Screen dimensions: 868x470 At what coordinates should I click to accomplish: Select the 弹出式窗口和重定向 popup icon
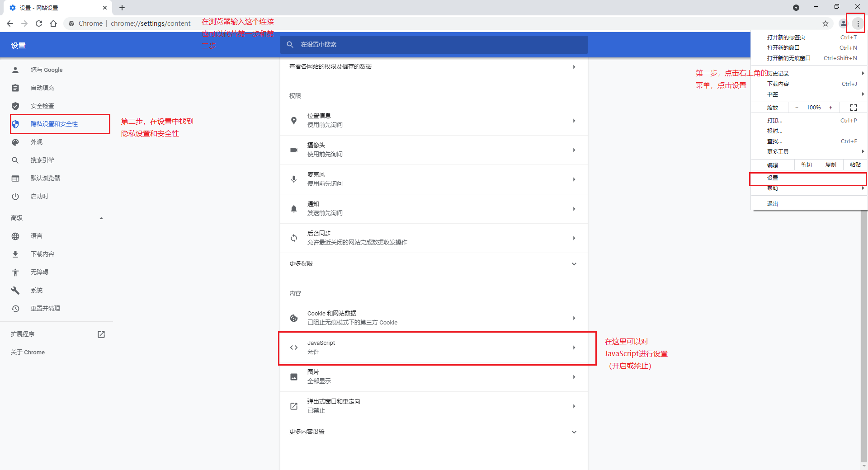[x=294, y=406]
